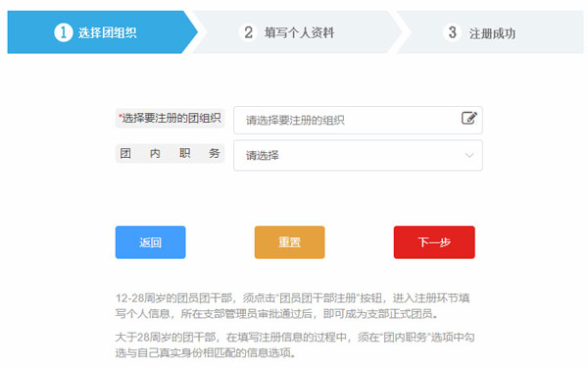Click the 请选择要注册的组织 input field

point(358,120)
